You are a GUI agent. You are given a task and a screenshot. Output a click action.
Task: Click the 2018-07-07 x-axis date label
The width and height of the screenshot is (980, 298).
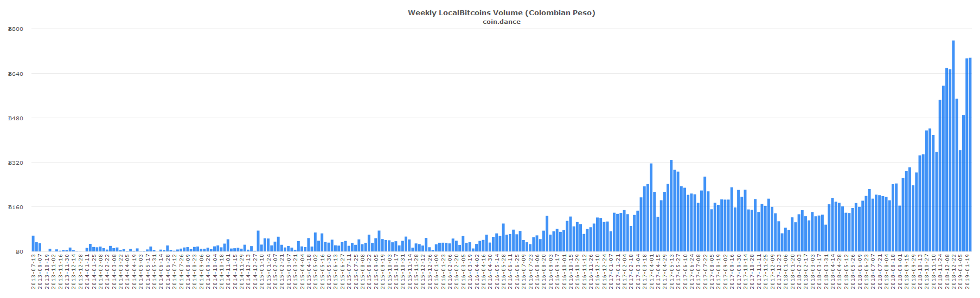(x=873, y=271)
